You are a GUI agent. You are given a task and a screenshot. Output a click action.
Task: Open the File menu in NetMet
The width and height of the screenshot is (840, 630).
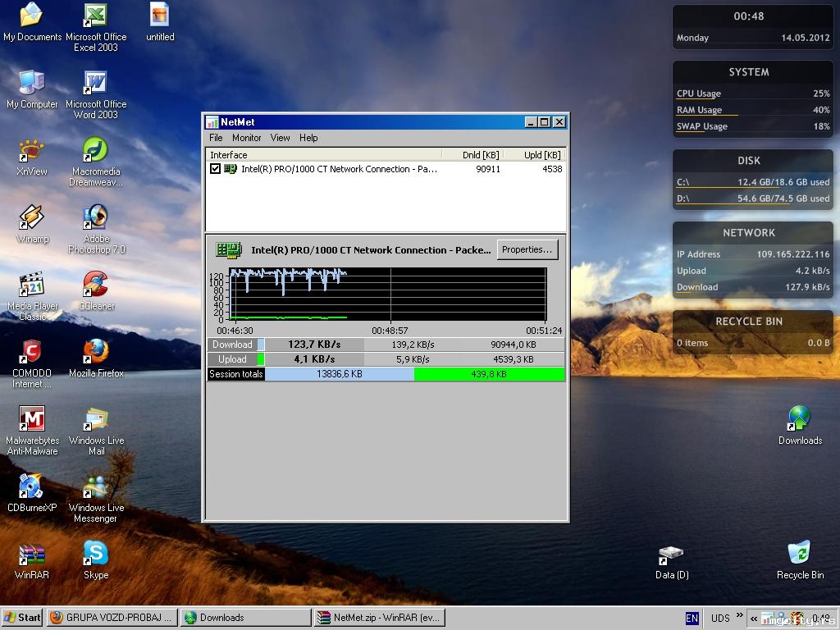pos(216,138)
